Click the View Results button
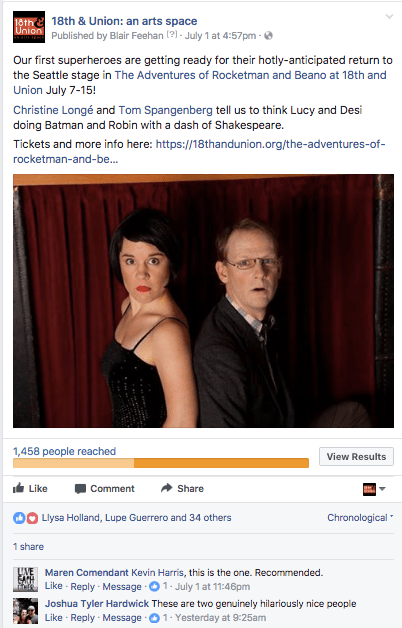Screen dimensions: 402x628 point(356,457)
